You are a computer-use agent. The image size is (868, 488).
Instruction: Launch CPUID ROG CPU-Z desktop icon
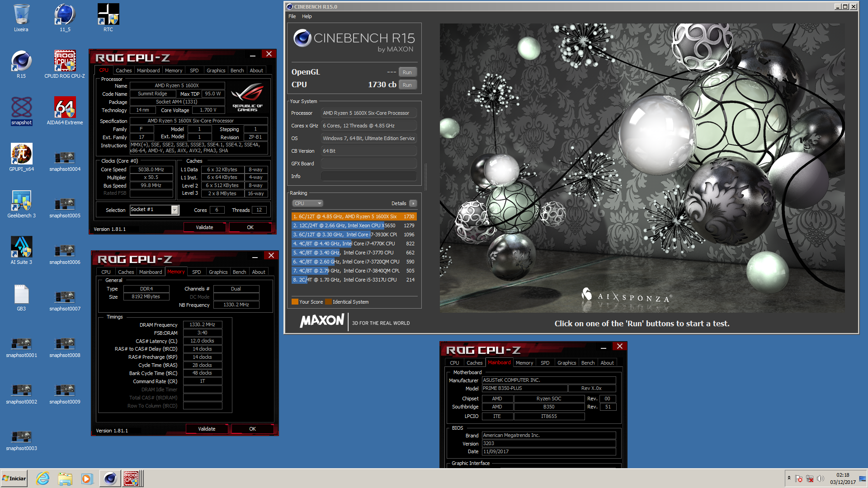(x=65, y=64)
